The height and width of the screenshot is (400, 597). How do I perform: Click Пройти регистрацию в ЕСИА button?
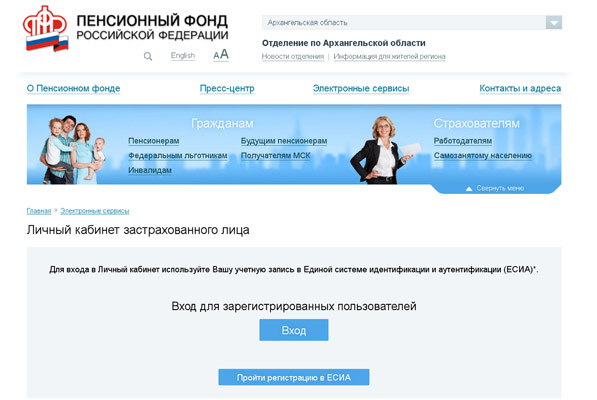(294, 377)
